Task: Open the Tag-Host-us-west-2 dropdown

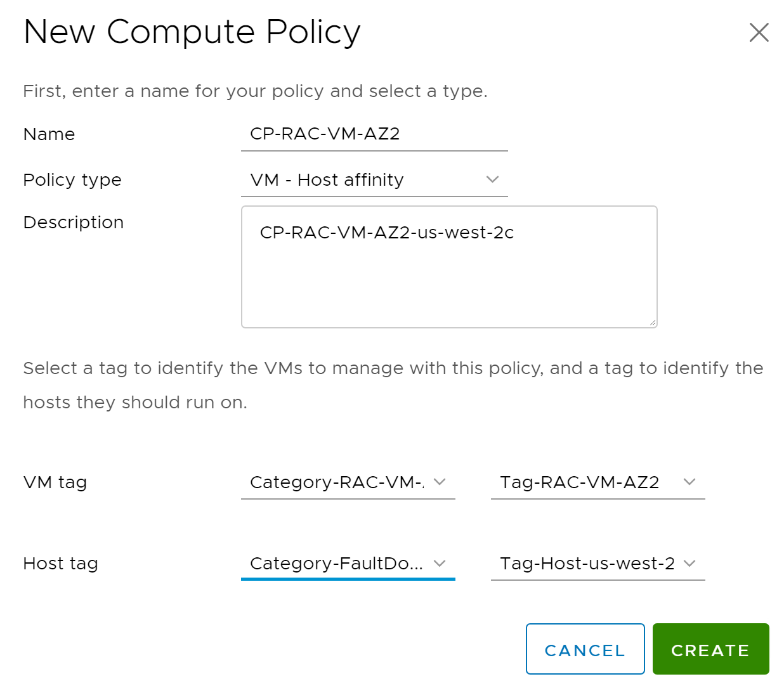Action: (x=587, y=564)
